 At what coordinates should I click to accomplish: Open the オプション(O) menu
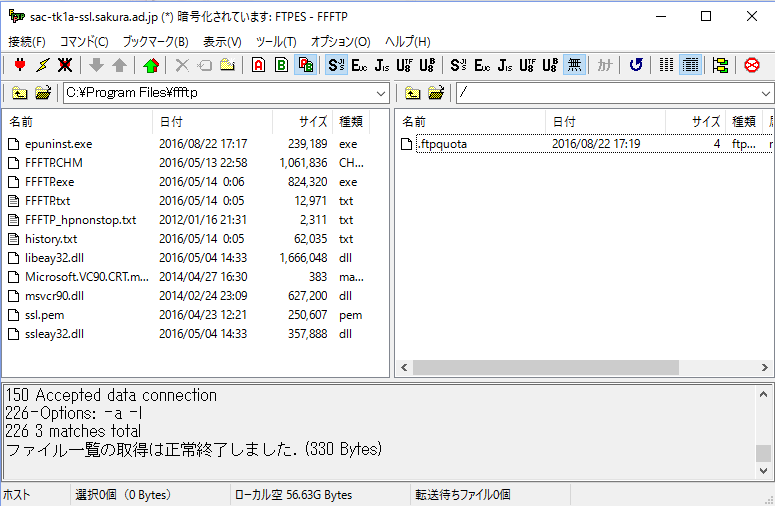point(341,42)
